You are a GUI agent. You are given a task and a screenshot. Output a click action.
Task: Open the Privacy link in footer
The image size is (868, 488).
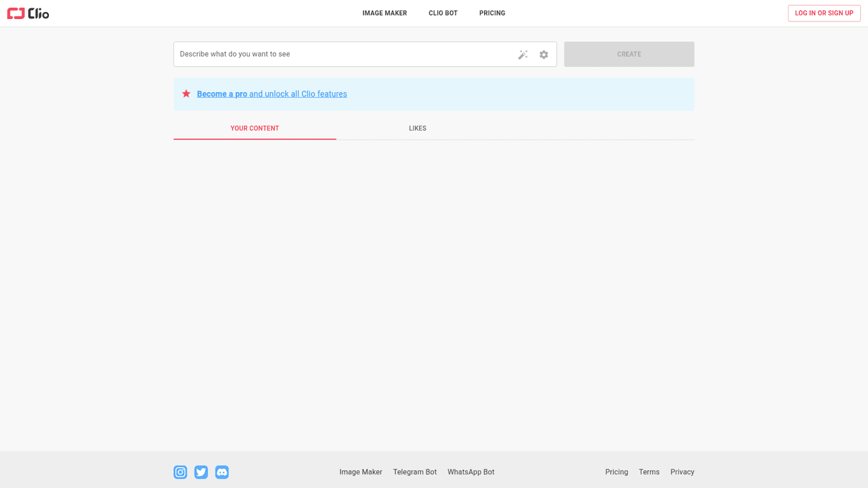tap(682, 472)
